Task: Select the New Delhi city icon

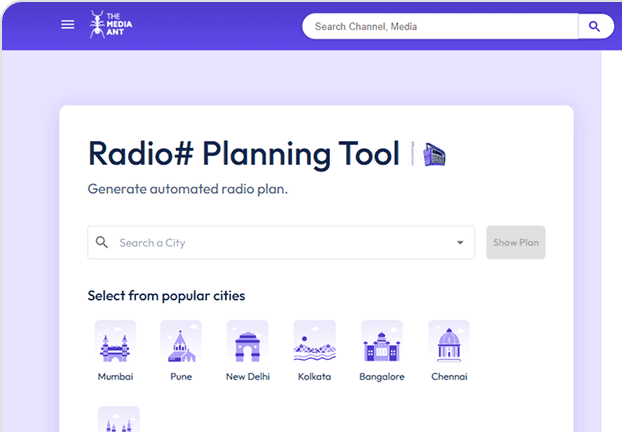Action: tap(248, 342)
